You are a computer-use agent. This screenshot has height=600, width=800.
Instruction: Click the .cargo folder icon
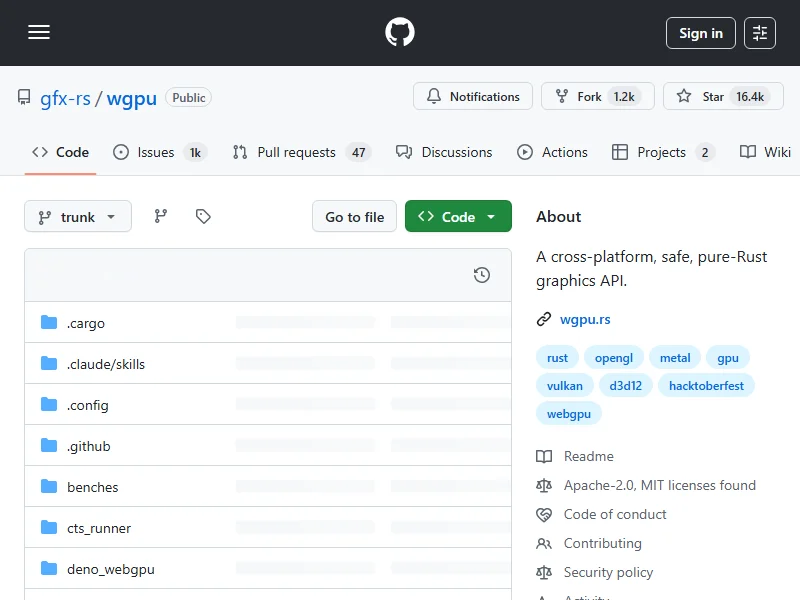tap(49, 323)
